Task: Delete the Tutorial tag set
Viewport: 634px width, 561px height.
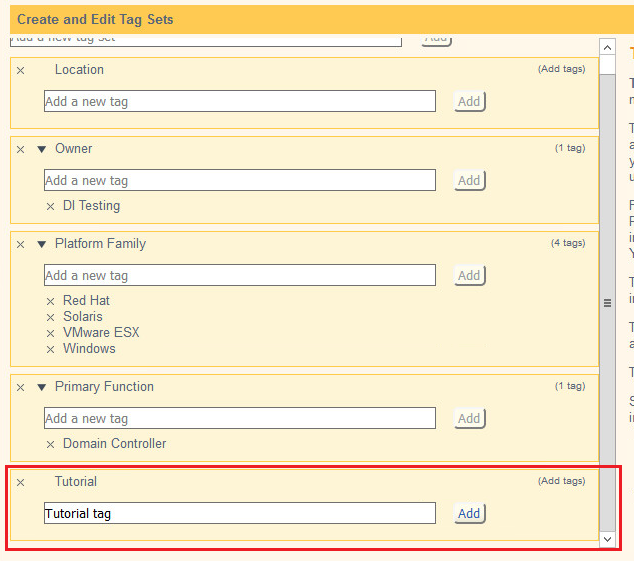Action: [x=20, y=482]
